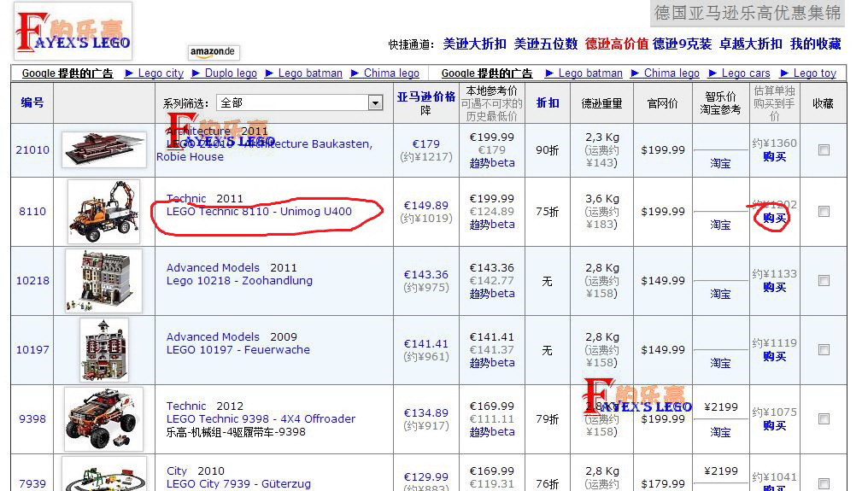The height and width of the screenshot is (491, 868).
Task: Click set number 8110
Action: 32,212
